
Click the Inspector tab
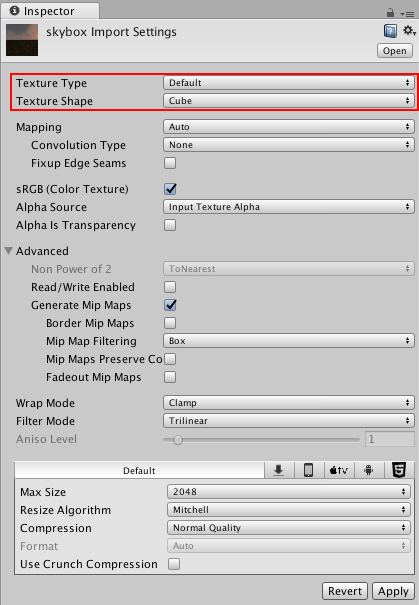pyautogui.click(x=49, y=11)
